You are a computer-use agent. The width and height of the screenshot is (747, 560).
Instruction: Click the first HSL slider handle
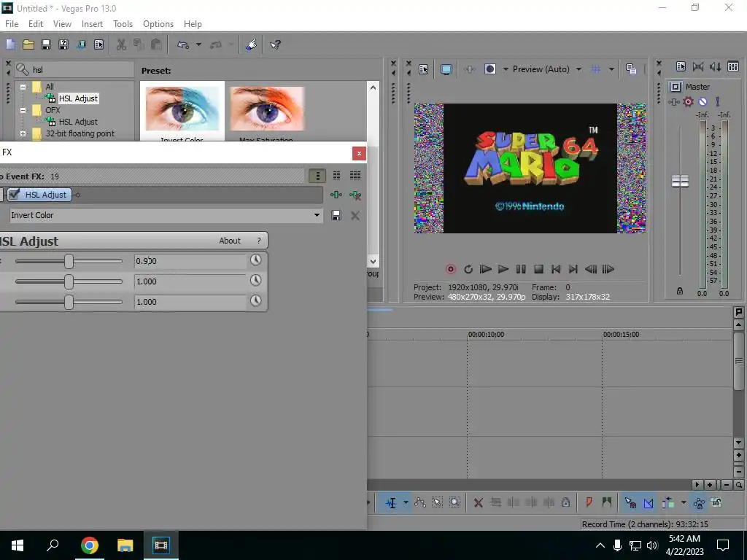(x=69, y=261)
